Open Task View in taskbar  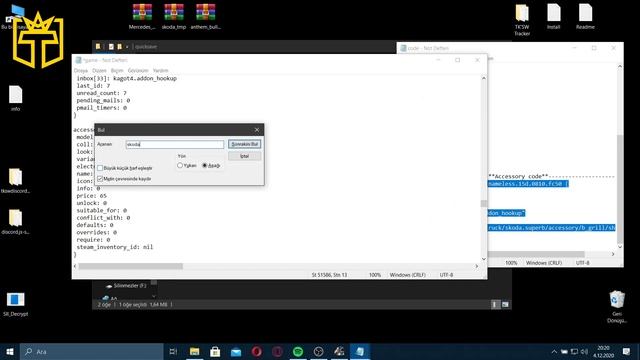pyautogui.click(x=173, y=351)
